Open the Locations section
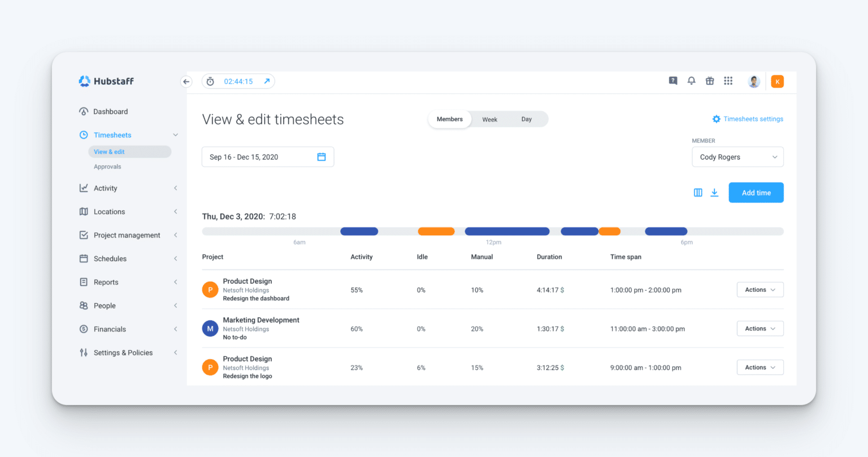Screen dimensions: 868x457 [x=109, y=212]
